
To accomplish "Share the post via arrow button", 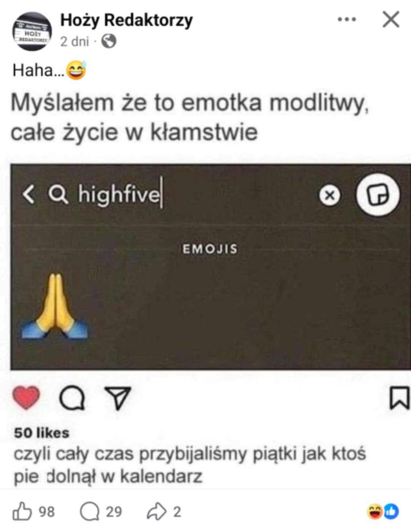I will coord(164,512).
